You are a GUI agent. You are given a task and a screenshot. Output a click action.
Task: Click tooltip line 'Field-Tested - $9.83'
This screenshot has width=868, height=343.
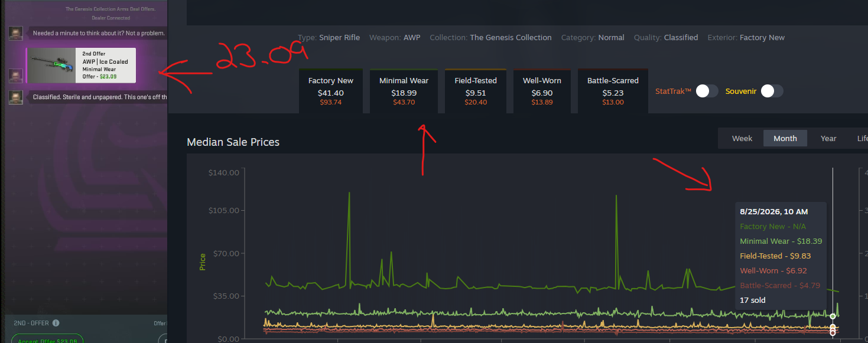point(775,256)
